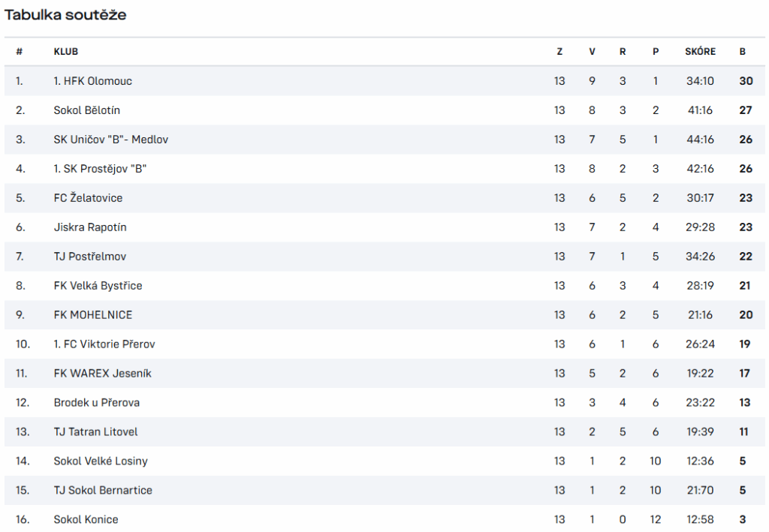Open Brodek u Přerova club page
This screenshot has height=532, width=769.
pos(97,403)
